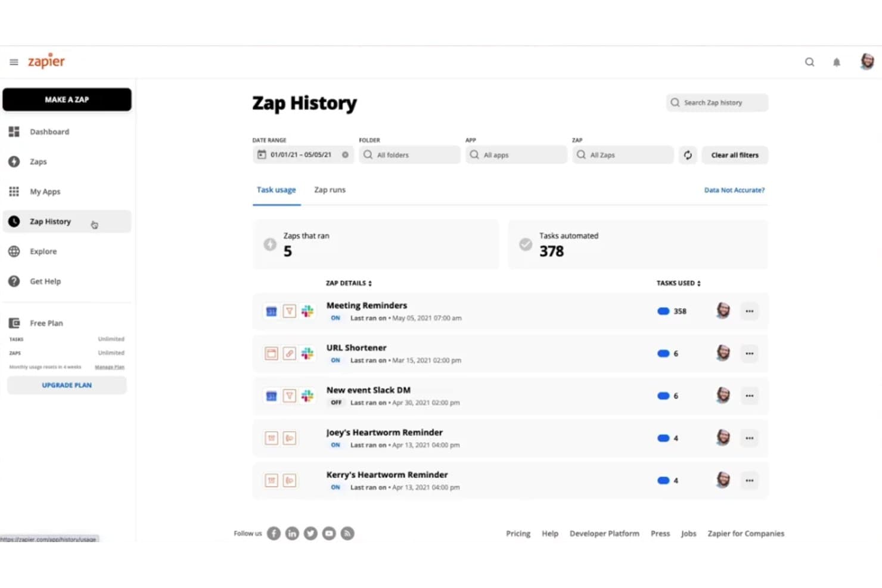This screenshot has width=882, height=588.
Task: Open more options for Kerry's Heartworm Reminder
Action: pyautogui.click(x=749, y=480)
